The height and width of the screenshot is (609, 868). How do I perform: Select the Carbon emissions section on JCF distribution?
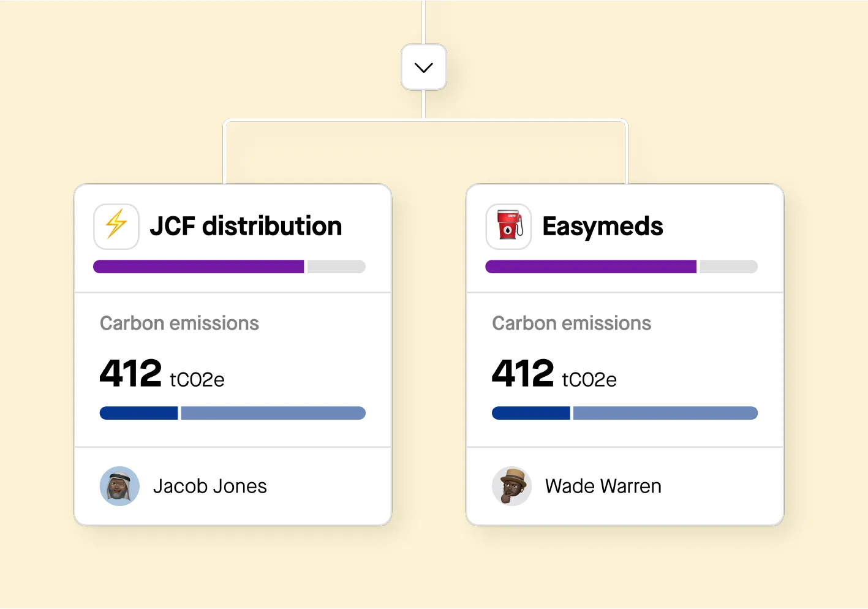click(x=179, y=323)
